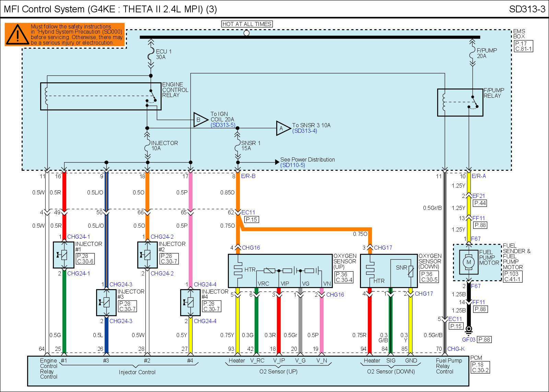The image size is (549, 392).
Task: Open the SD313-5 diagram link
Action: coord(223,125)
